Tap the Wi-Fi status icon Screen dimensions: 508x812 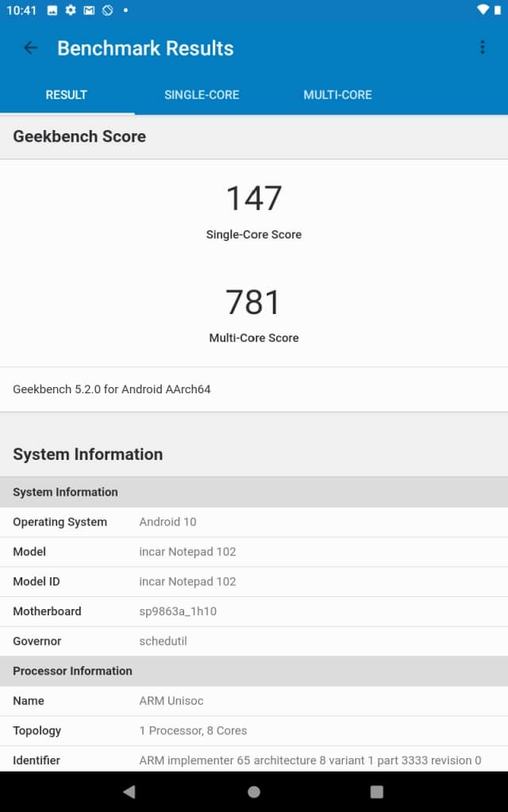click(483, 10)
